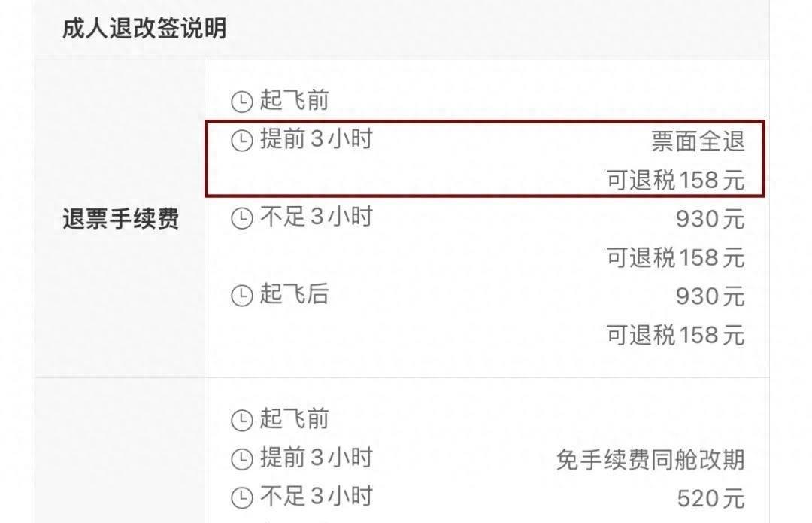Click clock icon beside 不足3小时 with 520元 fee

click(x=241, y=497)
